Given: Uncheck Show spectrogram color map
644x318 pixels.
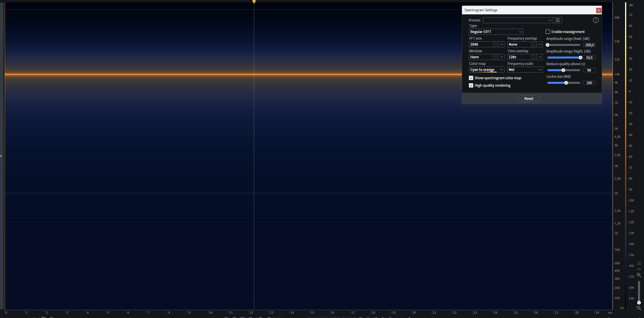Looking at the screenshot, I should tap(471, 78).
